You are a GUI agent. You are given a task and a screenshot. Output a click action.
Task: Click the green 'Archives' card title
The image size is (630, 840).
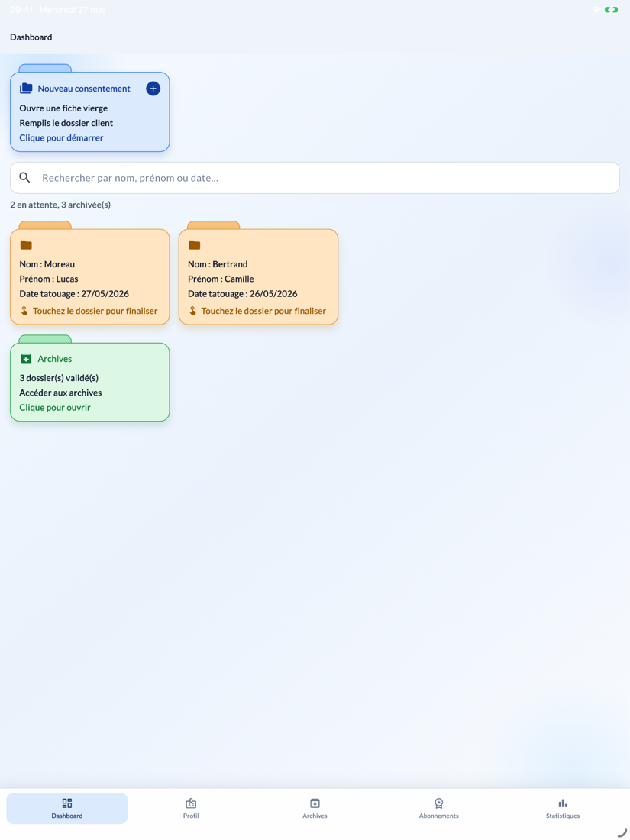pos(55,359)
